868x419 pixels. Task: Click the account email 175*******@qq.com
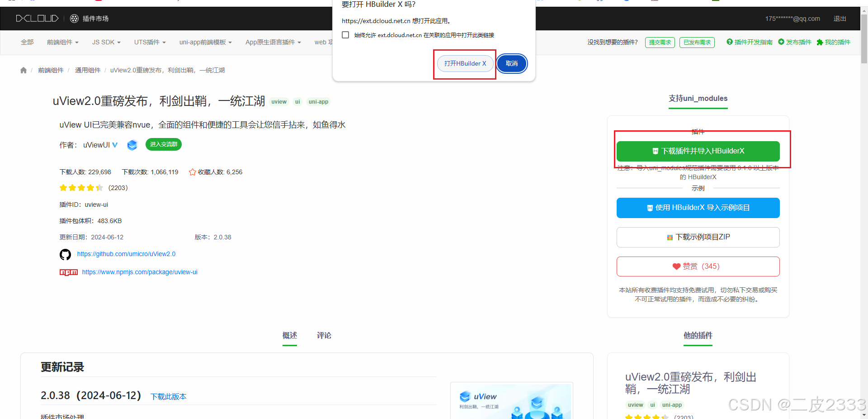click(x=793, y=19)
